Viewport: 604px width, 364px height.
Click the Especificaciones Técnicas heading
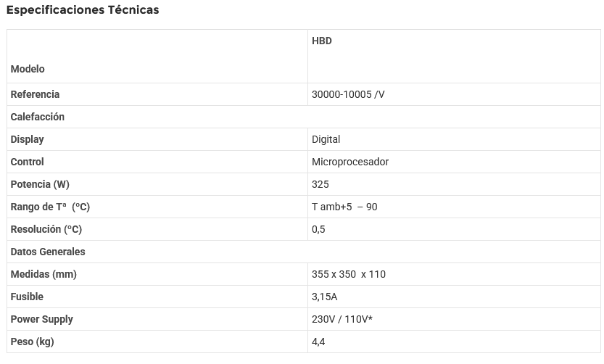(x=83, y=10)
